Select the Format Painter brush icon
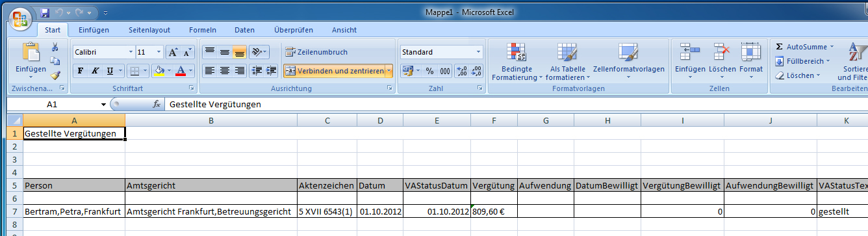This screenshot has width=868, height=236. pos(55,75)
